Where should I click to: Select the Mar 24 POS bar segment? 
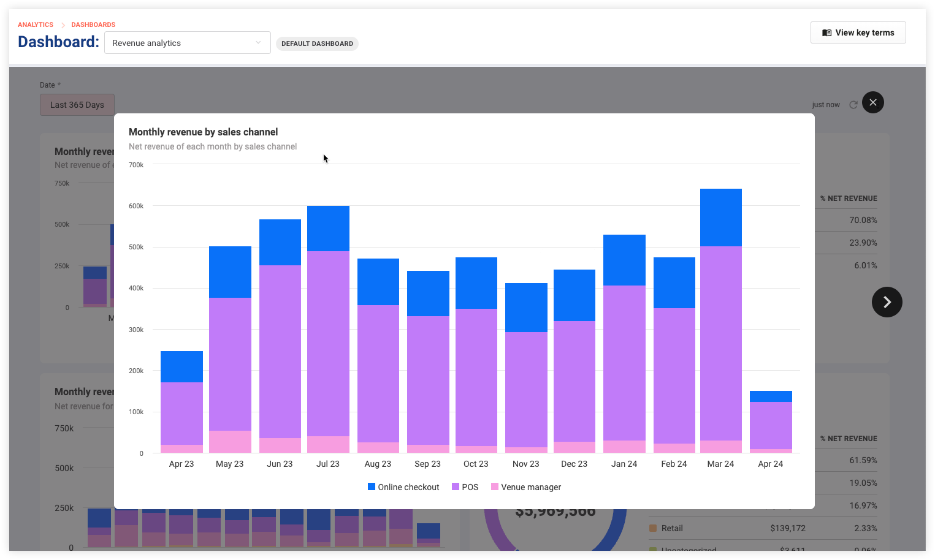click(721, 343)
